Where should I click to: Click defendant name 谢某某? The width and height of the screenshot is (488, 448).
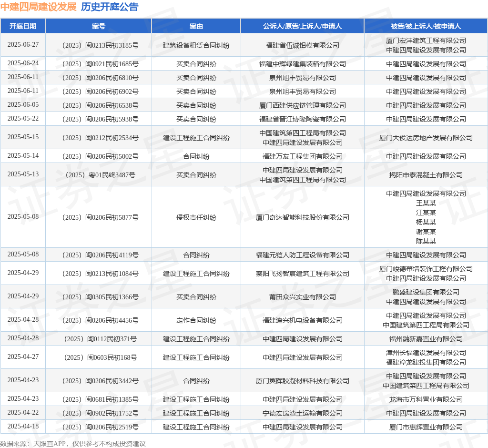click(426, 232)
